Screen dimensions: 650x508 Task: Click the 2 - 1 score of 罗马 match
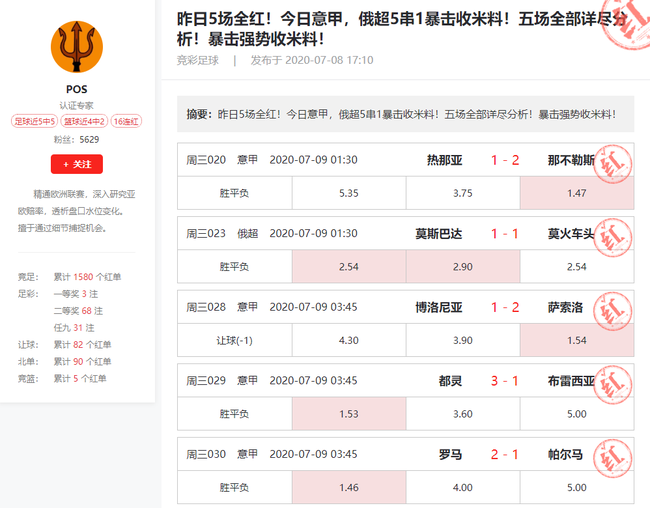(504, 455)
